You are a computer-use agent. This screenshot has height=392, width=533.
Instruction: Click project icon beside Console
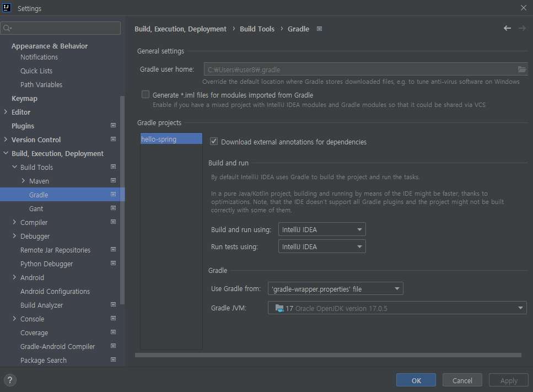coord(114,318)
